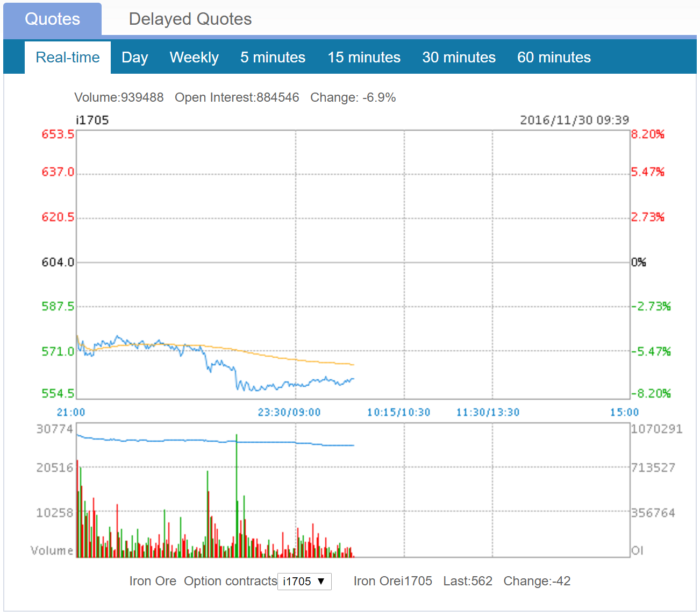Click the Last:562 price text
This screenshot has width=700, height=616.
468,582
